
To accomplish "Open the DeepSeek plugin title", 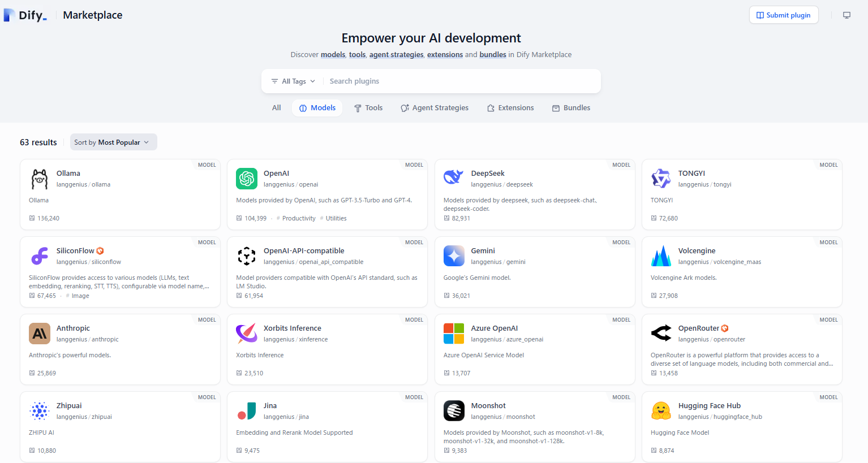I will pyautogui.click(x=488, y=174).
